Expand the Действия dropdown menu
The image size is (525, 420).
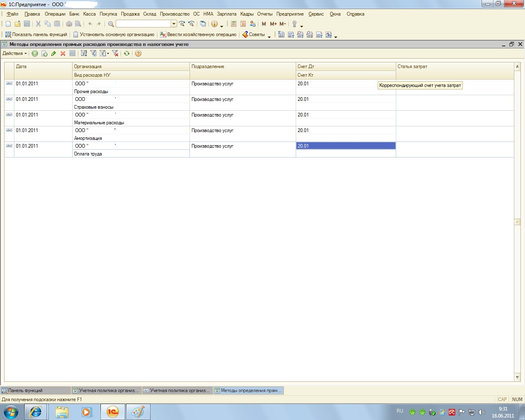[x=14, y=53]
